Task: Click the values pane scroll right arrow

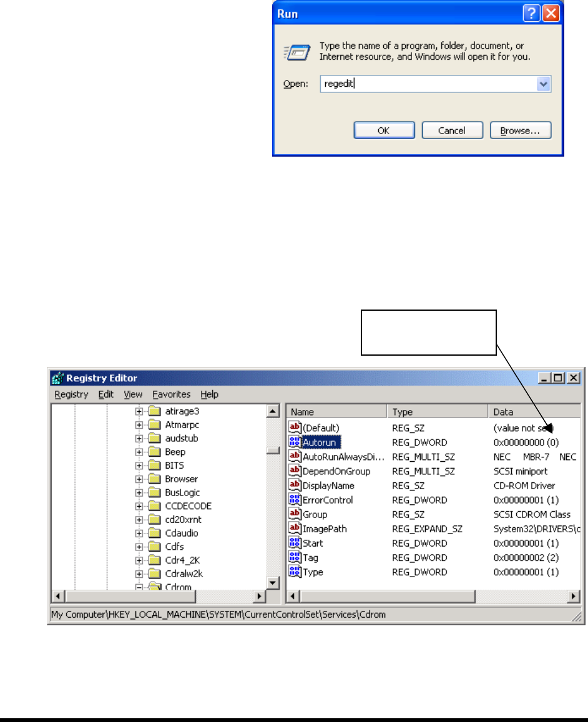Action: click(573, 597)
